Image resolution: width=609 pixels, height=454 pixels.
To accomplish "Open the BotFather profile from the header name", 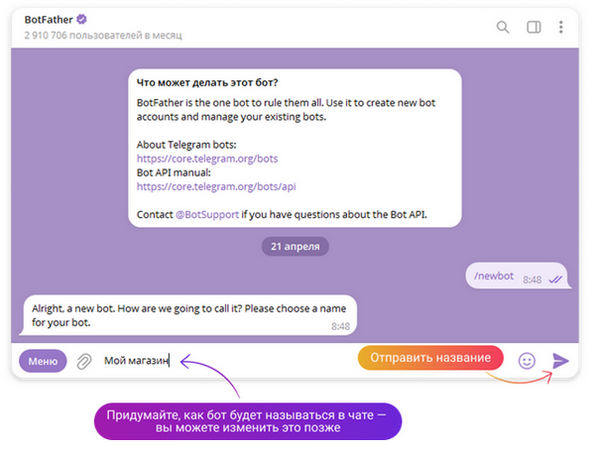I will [x=49, y=18].
